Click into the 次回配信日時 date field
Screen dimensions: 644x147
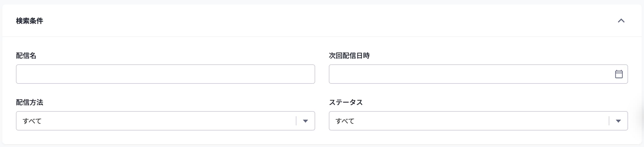(x=469, y=74)
